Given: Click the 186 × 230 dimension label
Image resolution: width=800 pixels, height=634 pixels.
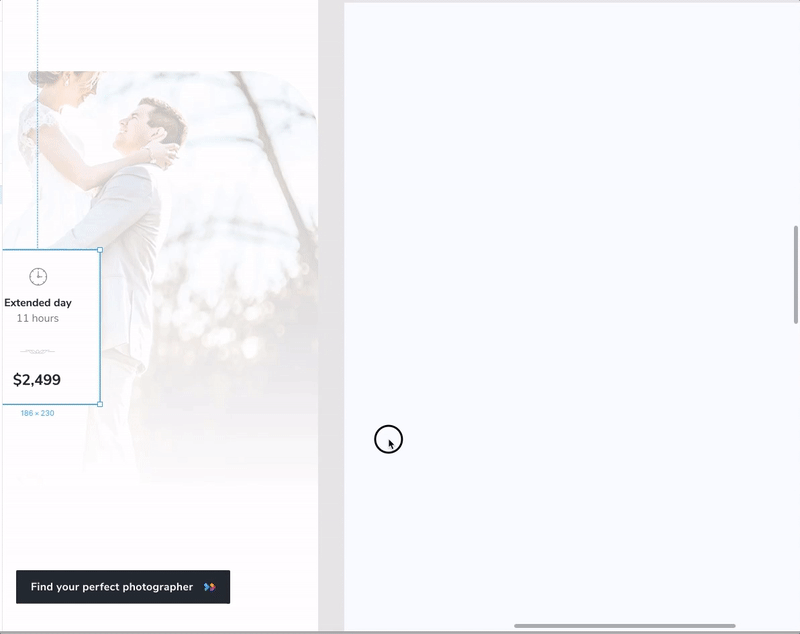Looking at the screenshot, I should (37, 413).
